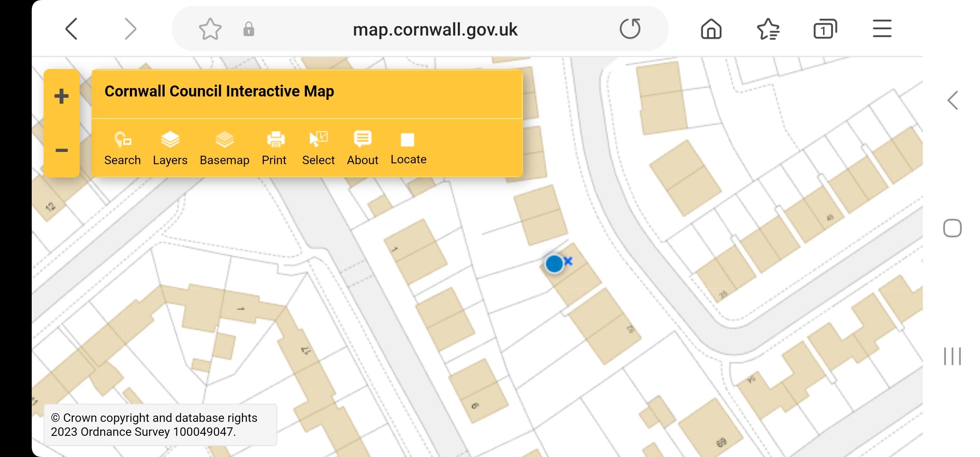Screen dimensions: 980x457
Task: Open the bookmarks list
Action: point(768,29)
